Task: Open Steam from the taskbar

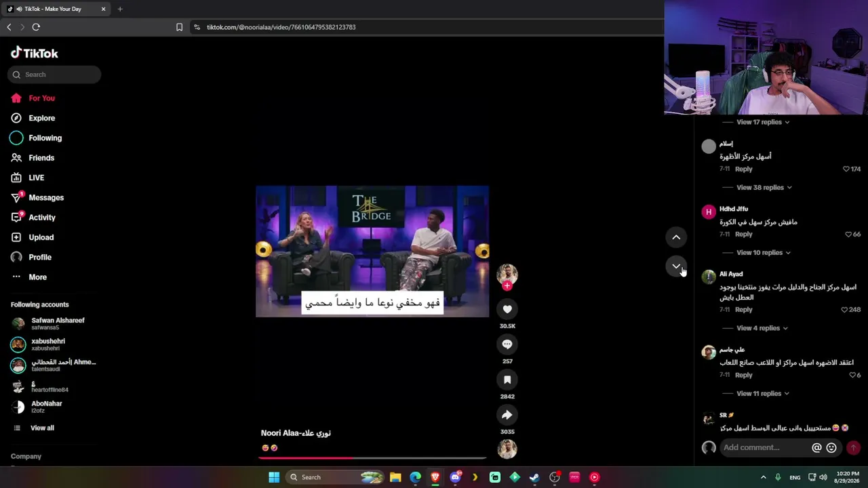Action: [534, 477]
